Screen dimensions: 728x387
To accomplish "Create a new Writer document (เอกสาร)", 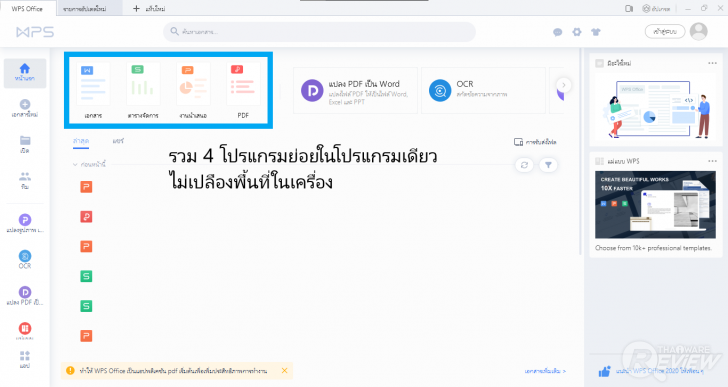I will click(x=93, y=90).
